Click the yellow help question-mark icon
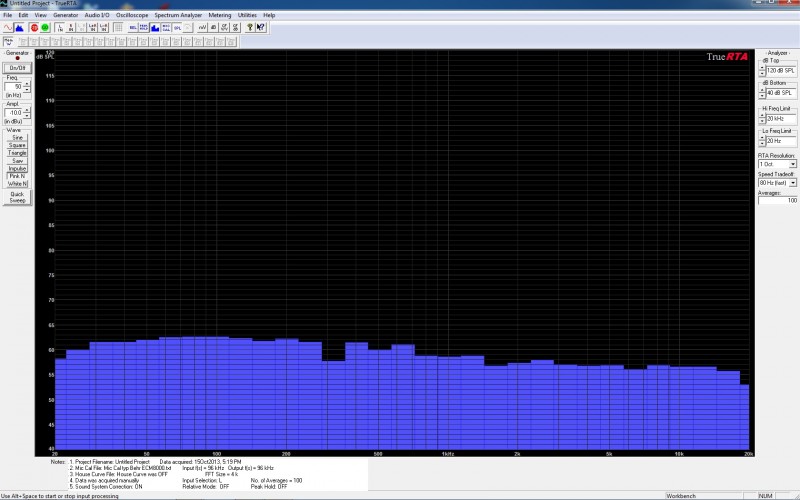The width and height of the screenshot is (800, 500). 249,28
